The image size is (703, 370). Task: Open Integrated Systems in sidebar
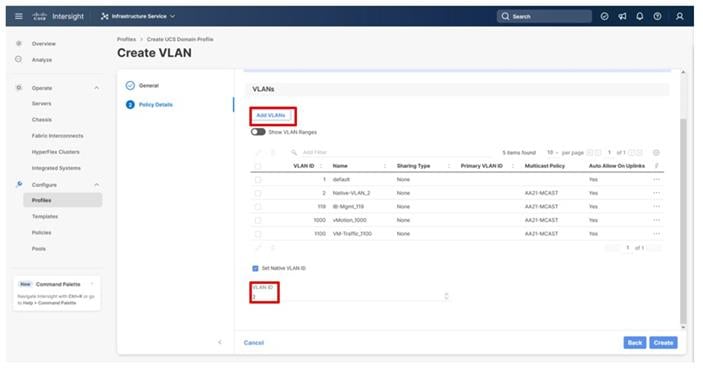pyautogui.click(x=56, y=168)
